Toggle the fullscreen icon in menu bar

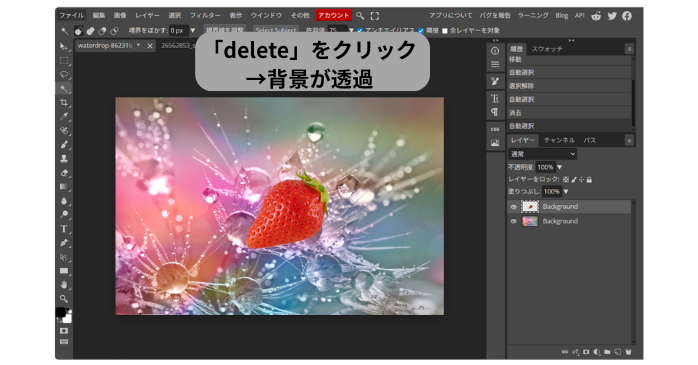(375, 16)
